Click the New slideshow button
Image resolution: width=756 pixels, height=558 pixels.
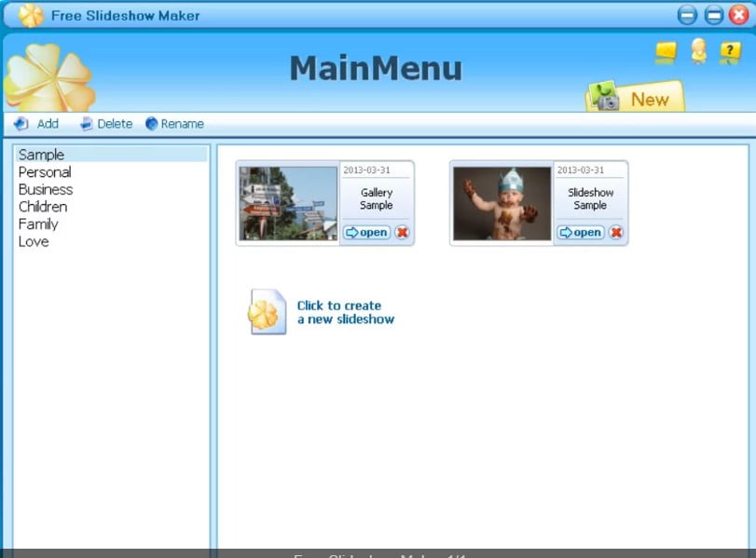click(636, 96)
